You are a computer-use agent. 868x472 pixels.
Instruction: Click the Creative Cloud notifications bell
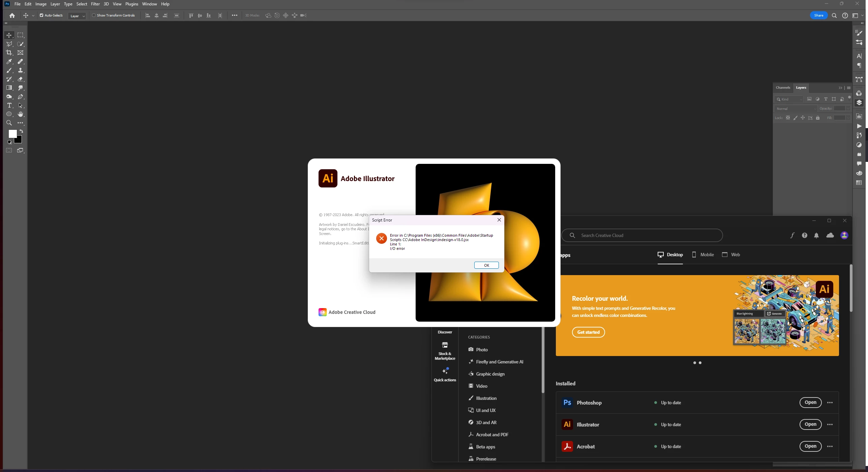[816, 235]
